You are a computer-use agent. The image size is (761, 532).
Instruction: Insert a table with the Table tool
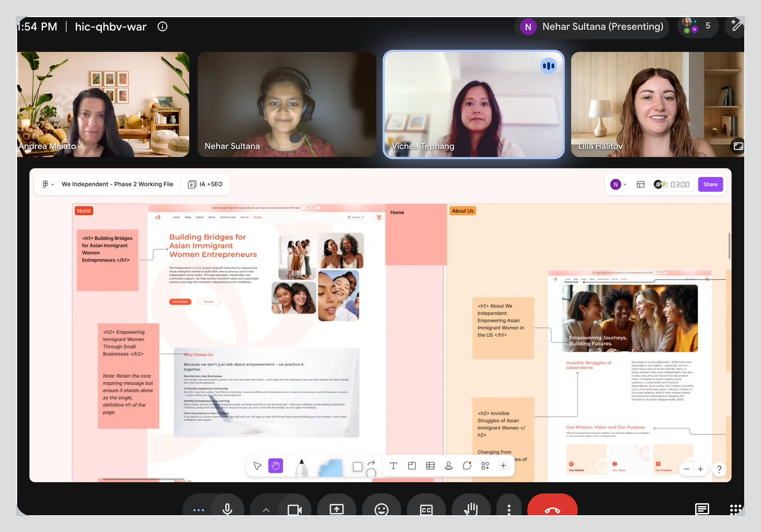coord(430,466)
